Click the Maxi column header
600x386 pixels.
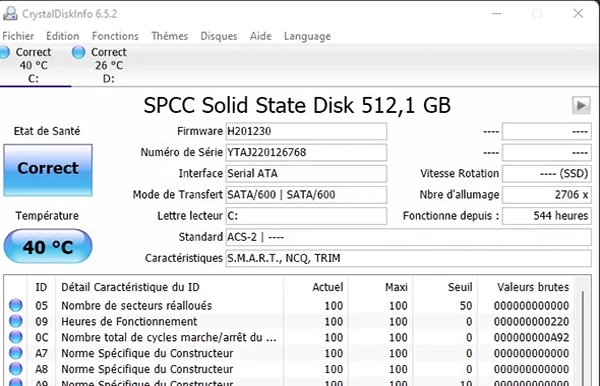pos(381,287)
